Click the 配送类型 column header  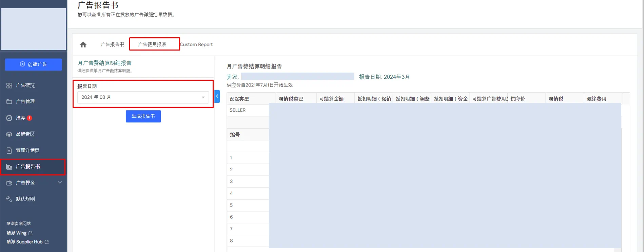[251, 99]
